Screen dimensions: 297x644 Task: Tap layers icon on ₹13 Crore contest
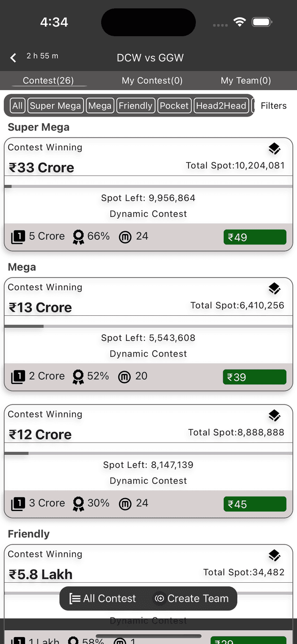(x=274, y=288)
